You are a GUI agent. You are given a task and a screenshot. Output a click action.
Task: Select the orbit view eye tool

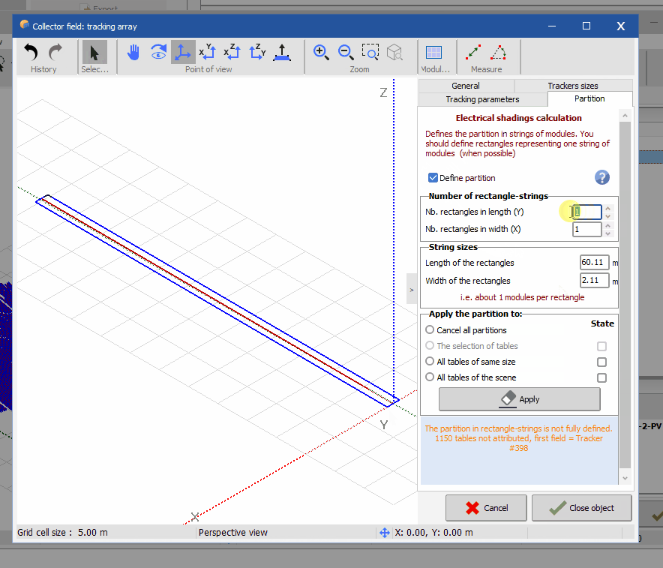pyautogui.click(x=159, y=52)
